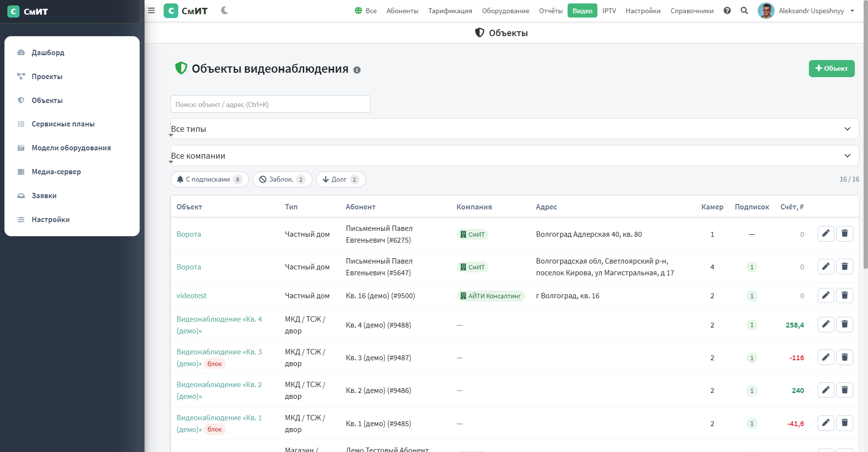Open the Настройки top menu
Viewport: 868px width, 452px height.
[643, 11]
